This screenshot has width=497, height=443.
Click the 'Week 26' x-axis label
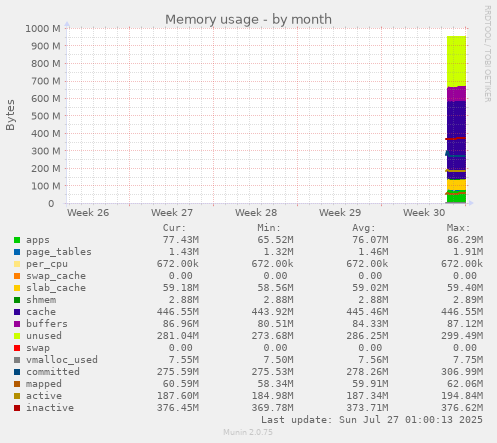[x=88, y=213]
